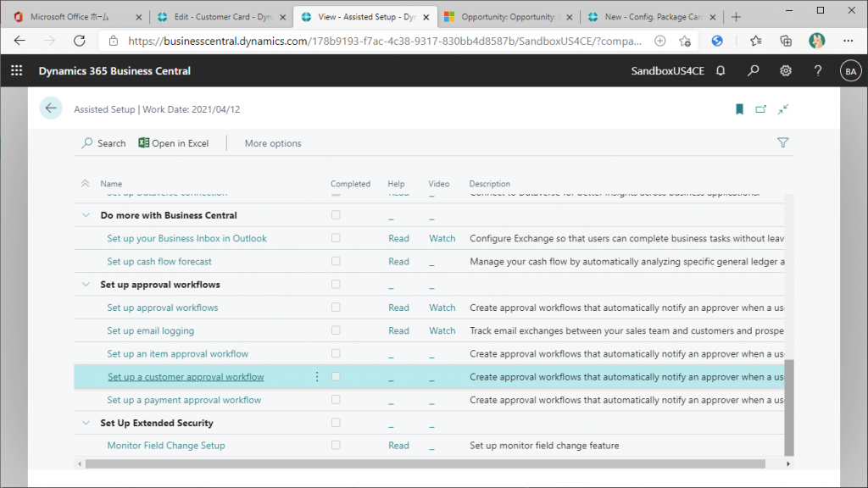Open Set up an item approval workflow
This screenshot has height=488, width=868.
pos(178,354)
